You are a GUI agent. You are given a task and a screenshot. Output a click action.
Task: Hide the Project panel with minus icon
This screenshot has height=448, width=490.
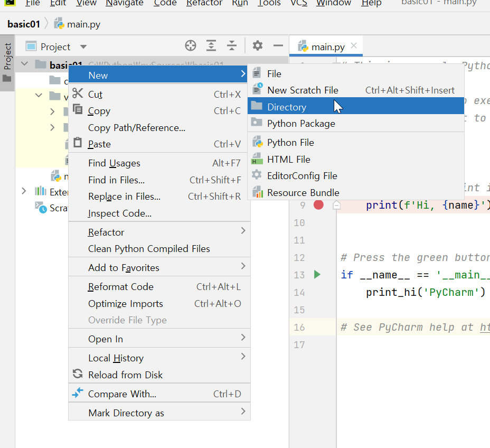(x=278, y=45)
